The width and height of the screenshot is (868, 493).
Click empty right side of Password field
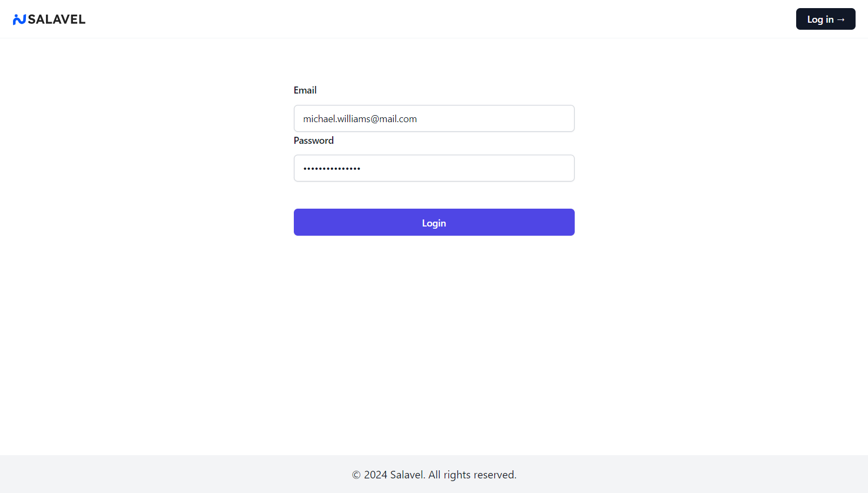[x=486, y=168]
